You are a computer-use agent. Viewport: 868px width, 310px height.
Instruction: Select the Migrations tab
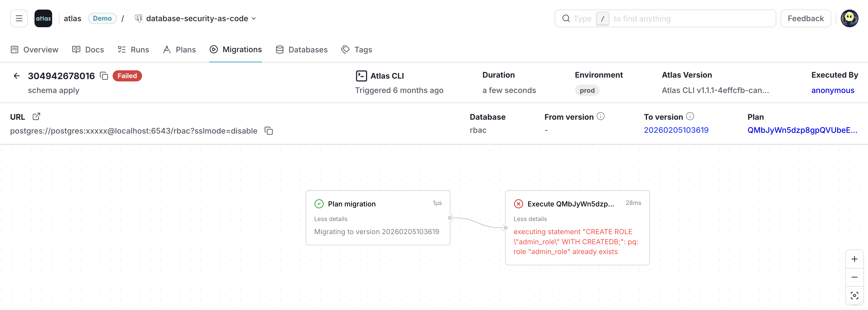pyautogui.click(x=236, y=50)
